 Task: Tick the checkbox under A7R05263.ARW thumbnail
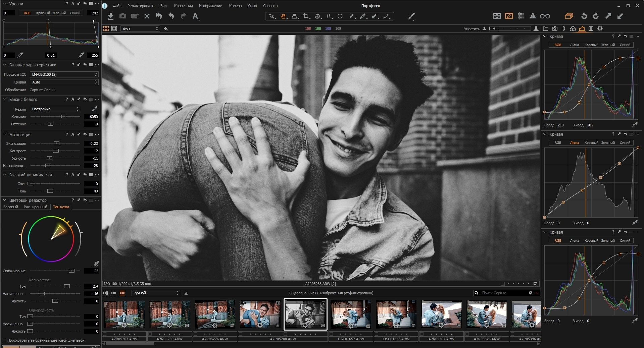click(x=105, y=334)
